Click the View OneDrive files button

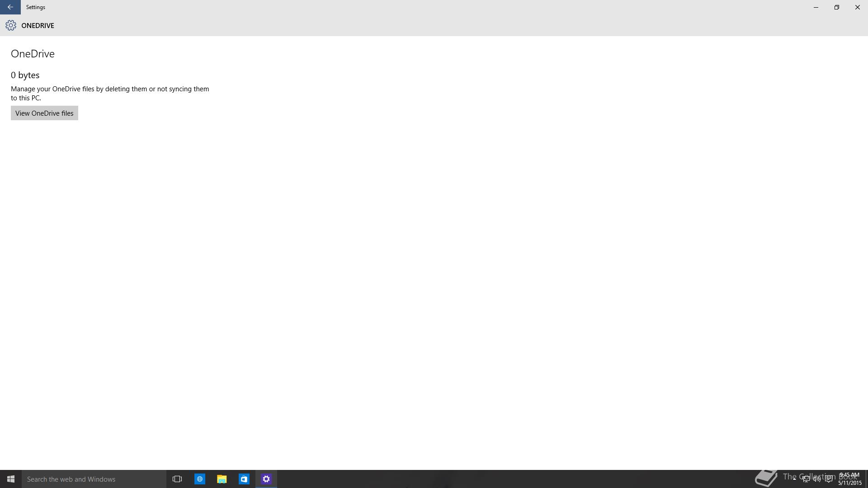[x=44, y=113]
